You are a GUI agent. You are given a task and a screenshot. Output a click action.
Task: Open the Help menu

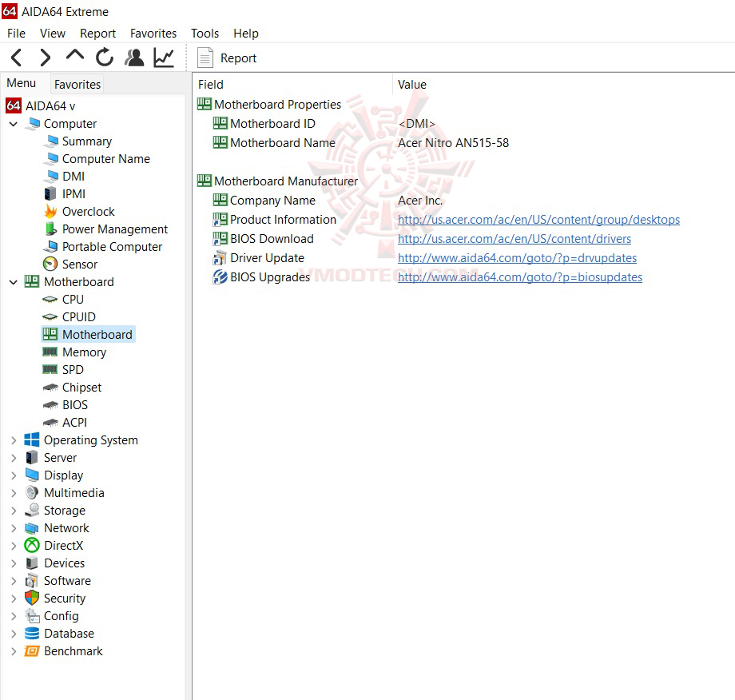[246, 34]
